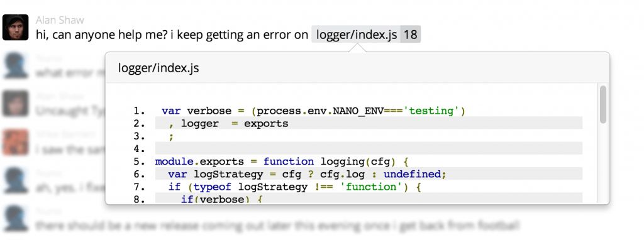Click code line 7 typeof check
Image resolution: width=644 pixels, height=240 pixels.
(x=295, y=187)
